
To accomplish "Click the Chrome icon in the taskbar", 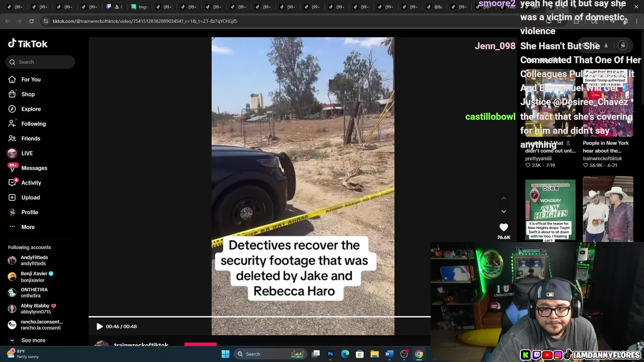I will [419, 354].
